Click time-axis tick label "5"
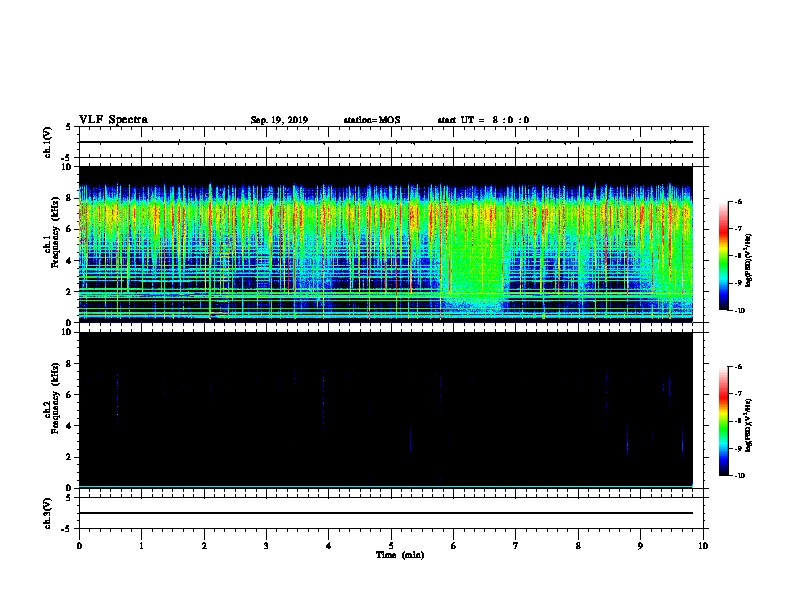The height and width of the screenshot is (612, 792). pyautogui.click(x=391, y=545)
